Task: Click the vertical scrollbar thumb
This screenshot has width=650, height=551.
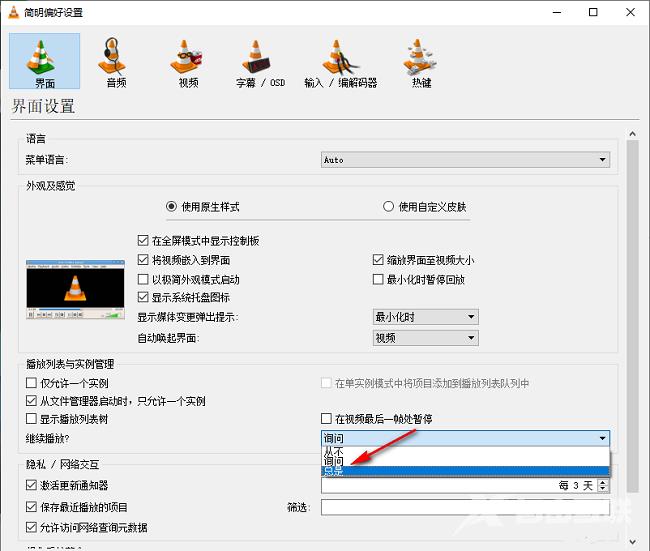Action: coord(632,316)
